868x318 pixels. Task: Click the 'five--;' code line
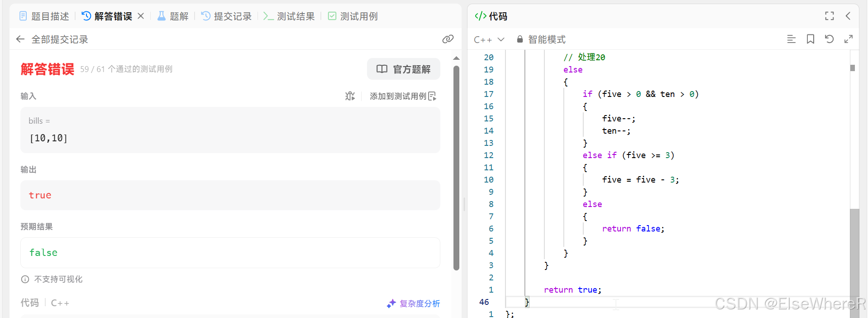click(619, 119)
